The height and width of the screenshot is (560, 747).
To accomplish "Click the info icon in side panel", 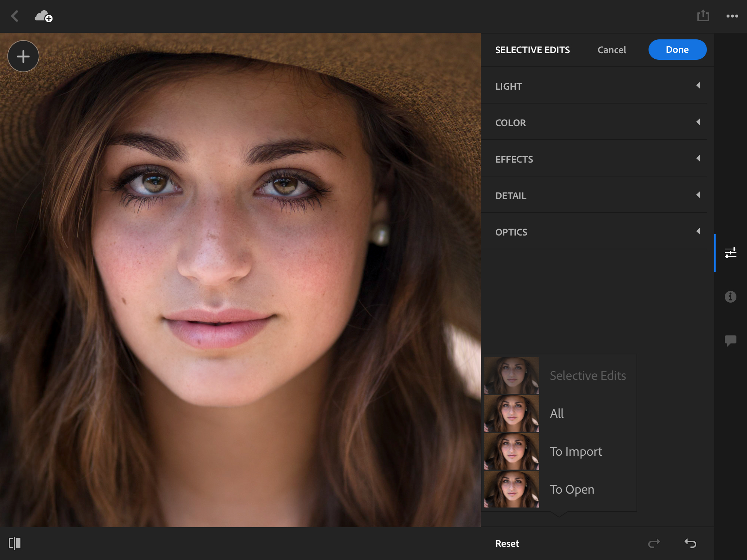I will (731, 296).
